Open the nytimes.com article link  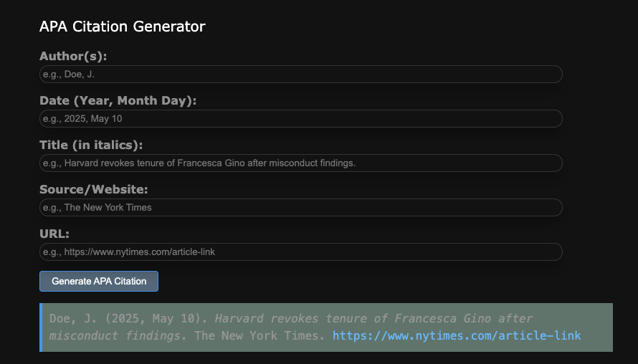pyautogui.click(x=457, y=335)
